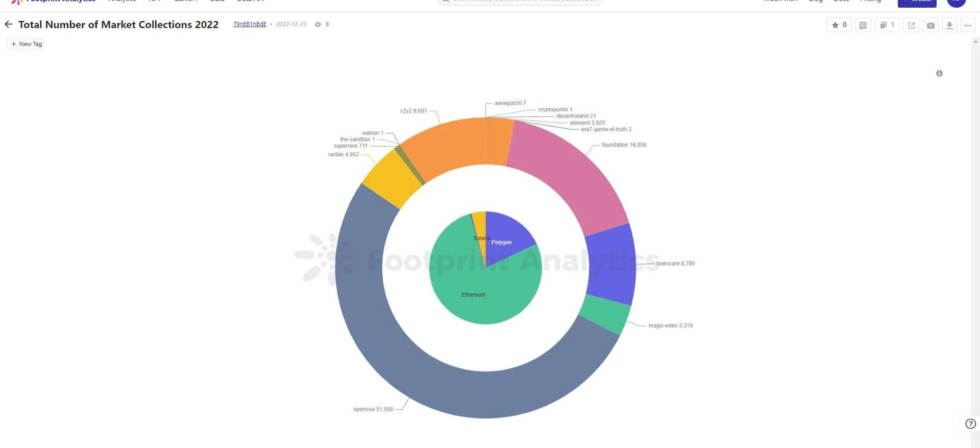The height and width of the screenshot is (448, 980).
Task: Click the table preview icon in toolbar
Action: 863,25
